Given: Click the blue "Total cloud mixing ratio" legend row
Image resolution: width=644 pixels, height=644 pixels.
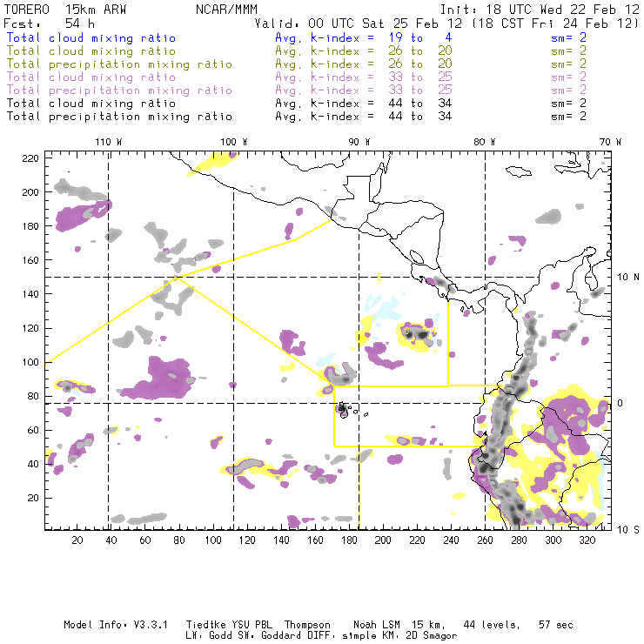Looking at the screenshot, I should coord(91,37).
